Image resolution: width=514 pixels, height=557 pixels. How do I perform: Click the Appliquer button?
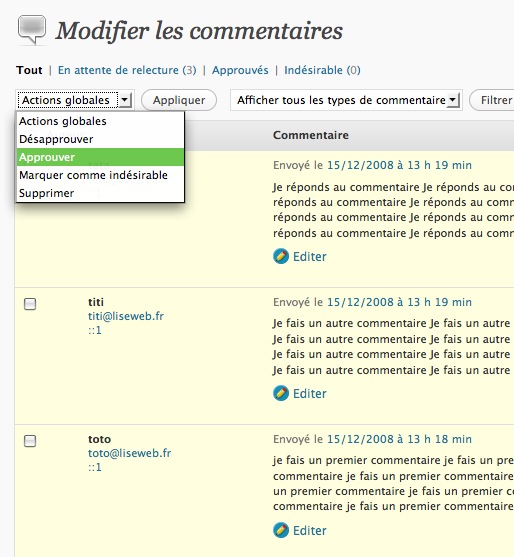tap(179, 100)
